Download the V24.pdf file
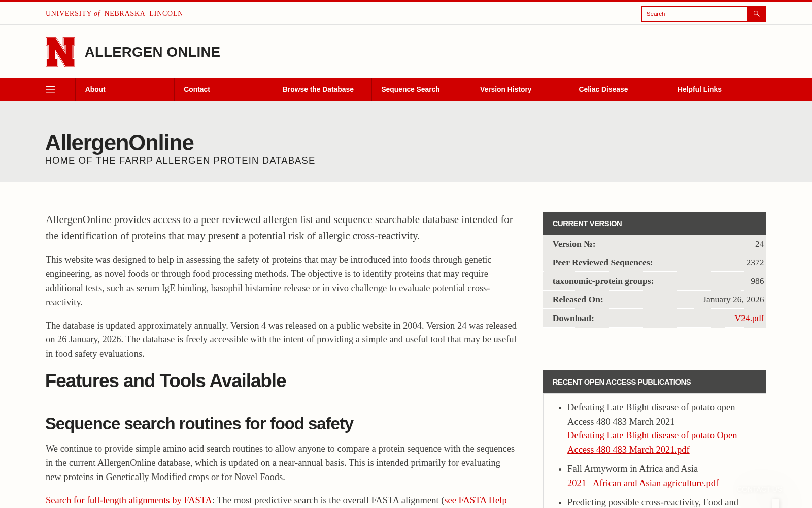 pos(749,318)
